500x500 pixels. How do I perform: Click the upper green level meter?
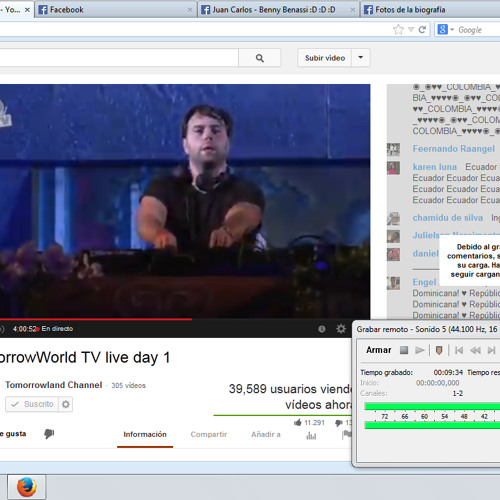(x=432, y=406)
